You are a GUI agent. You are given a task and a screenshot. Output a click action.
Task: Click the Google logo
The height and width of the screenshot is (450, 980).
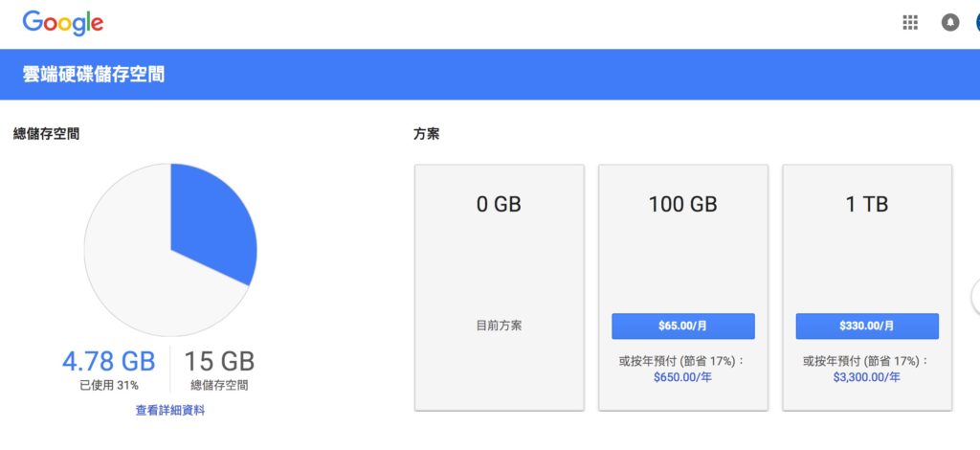[x=62, y=24]
